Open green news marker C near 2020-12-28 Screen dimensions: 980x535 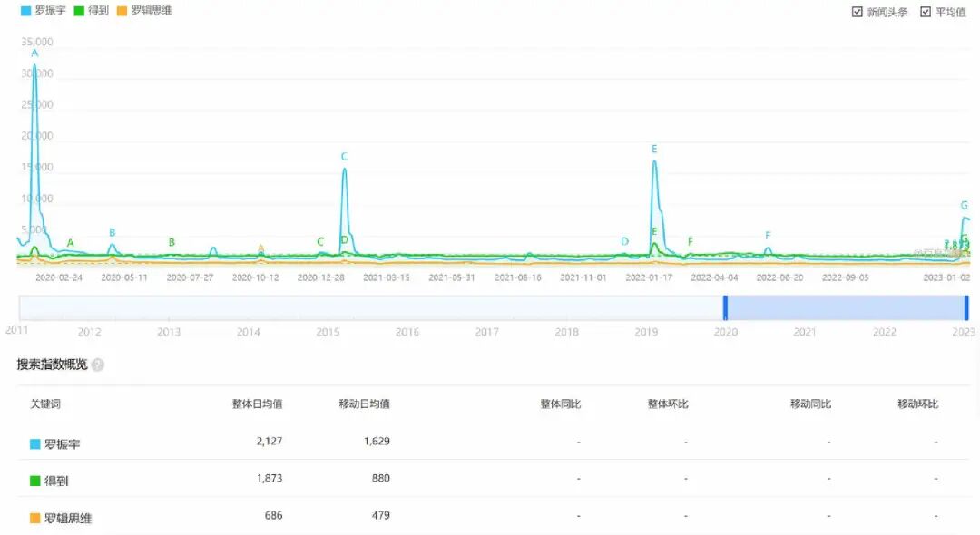coord(320,241)
